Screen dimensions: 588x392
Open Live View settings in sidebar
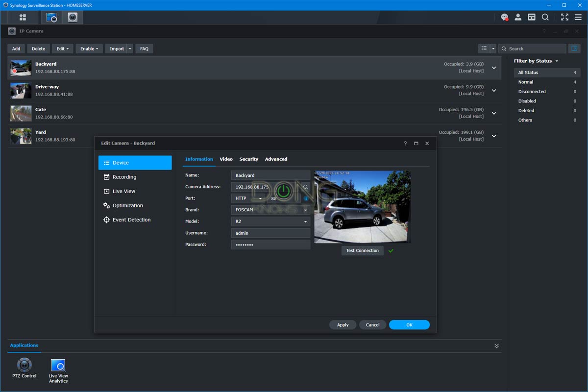click(135, 191)
